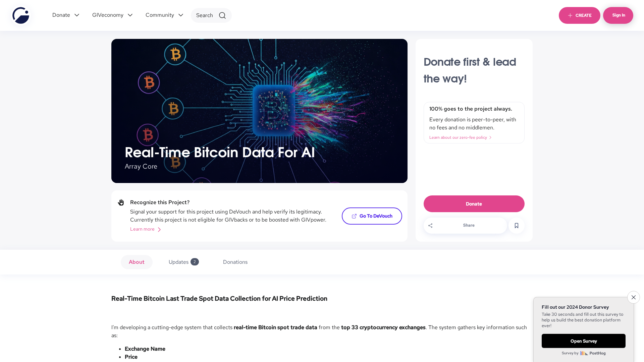
Task: Open the Community dropdown menu
Action: click(x=164, y=15)
